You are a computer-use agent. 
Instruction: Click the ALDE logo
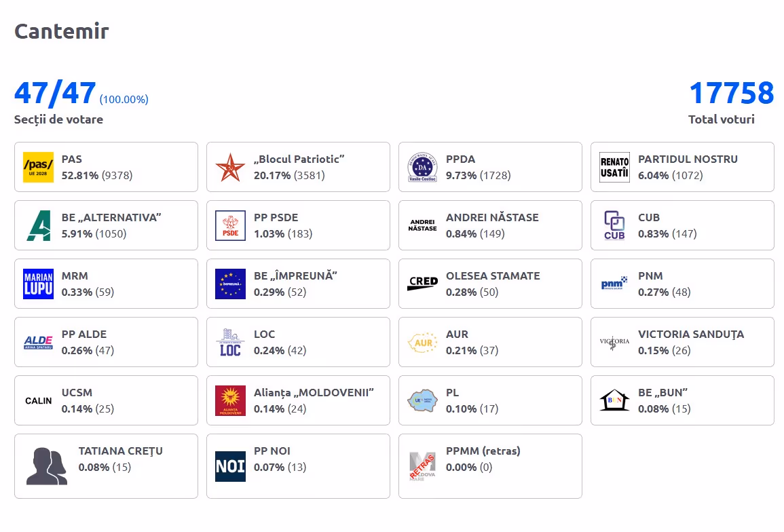click(x=39, y=343)
